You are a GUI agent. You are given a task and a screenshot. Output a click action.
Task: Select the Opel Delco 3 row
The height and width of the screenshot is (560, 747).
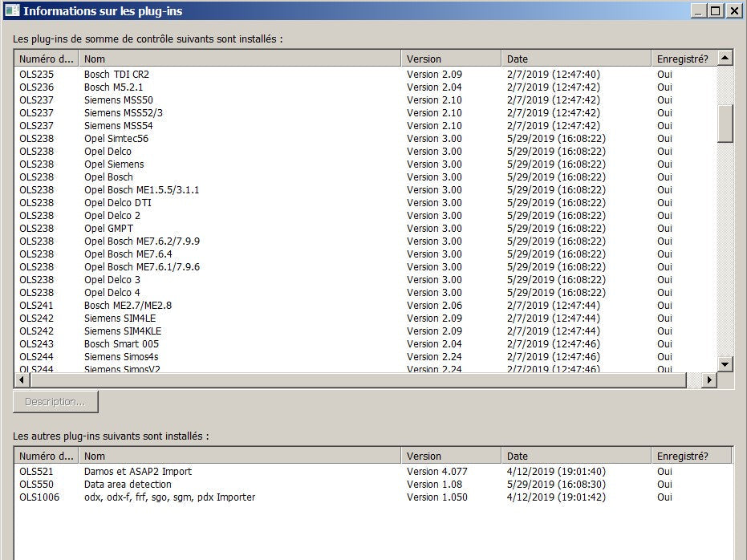[x=365, y=280]
